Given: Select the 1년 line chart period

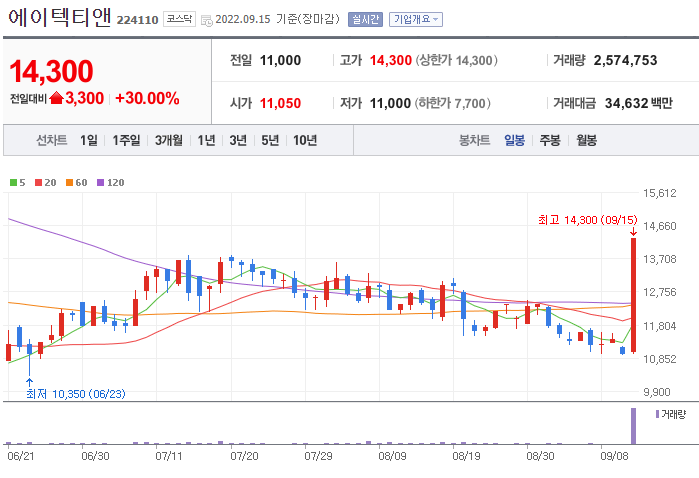Looking at the screenshot, I should pyautogui.click(x=206, y=140).
